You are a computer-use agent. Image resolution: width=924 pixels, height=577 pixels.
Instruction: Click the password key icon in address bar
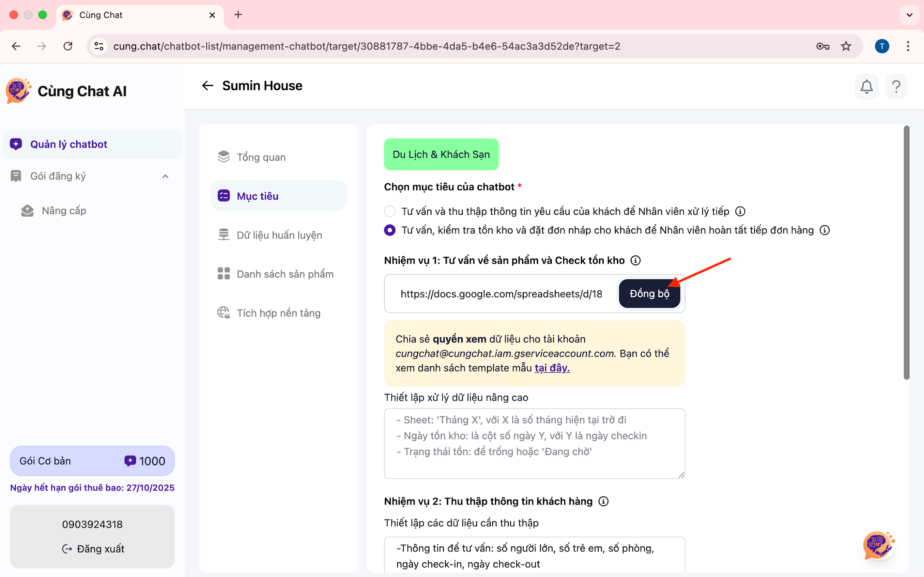pos(822,46)
